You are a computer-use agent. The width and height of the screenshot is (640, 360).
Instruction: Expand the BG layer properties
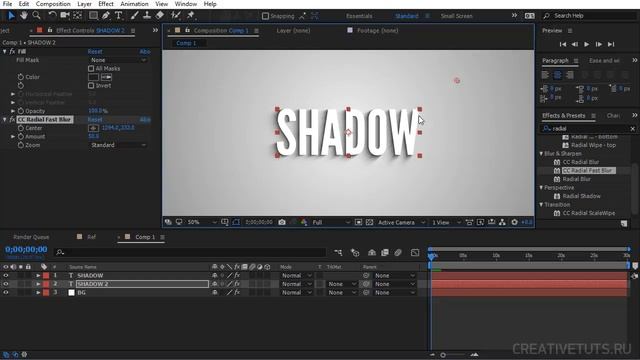point(38,293)
